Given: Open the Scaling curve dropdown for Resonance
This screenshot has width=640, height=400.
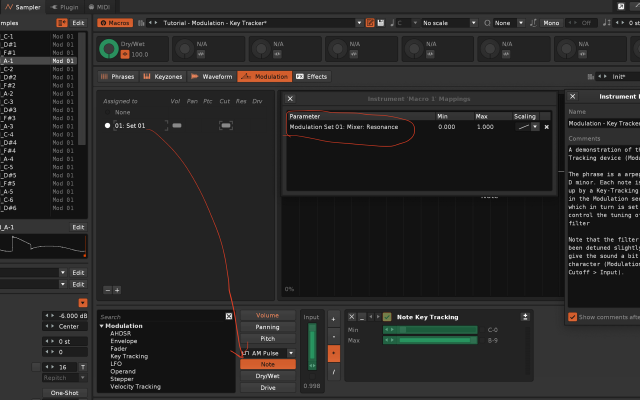Looking at the screenshot, I should tap(535, 127).
